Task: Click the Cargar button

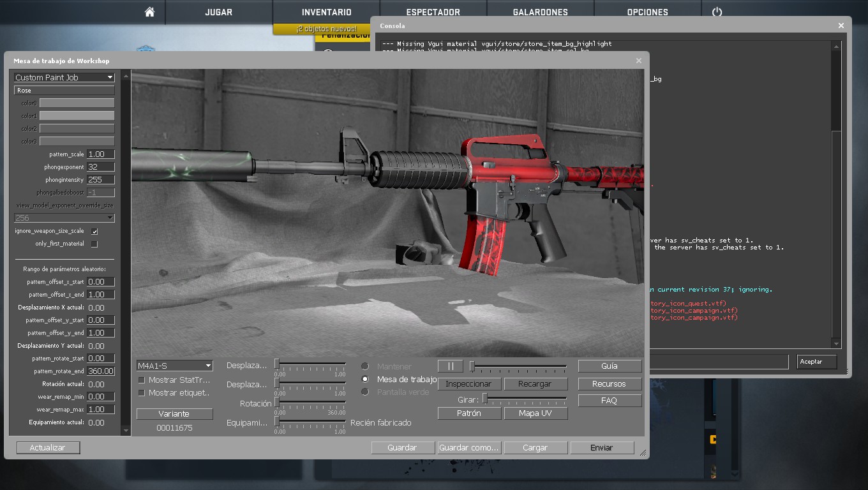Action: [535, 447]
